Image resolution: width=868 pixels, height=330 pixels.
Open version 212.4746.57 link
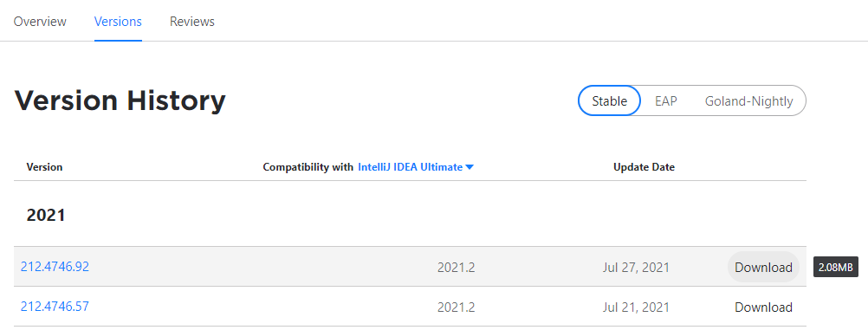(55, 307)
